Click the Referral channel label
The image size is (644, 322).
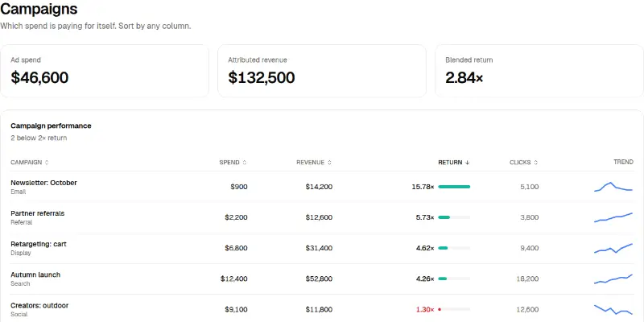(22, 222)
